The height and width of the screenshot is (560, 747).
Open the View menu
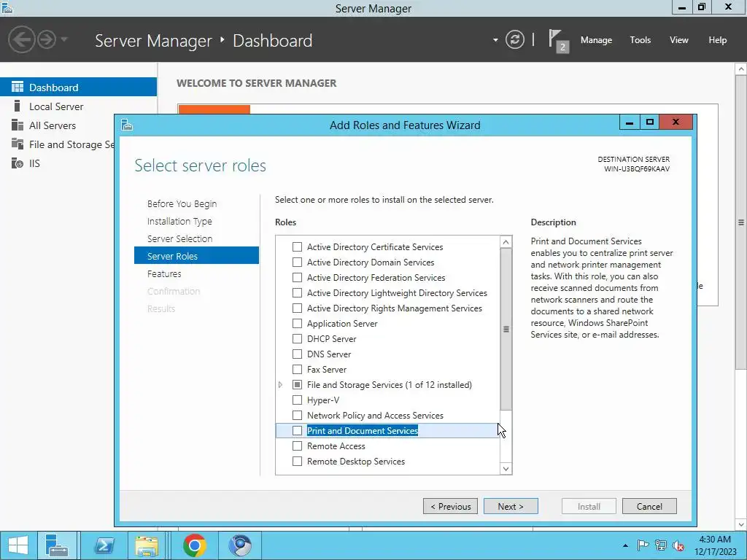pyautogui.click(x=678, y=40)
